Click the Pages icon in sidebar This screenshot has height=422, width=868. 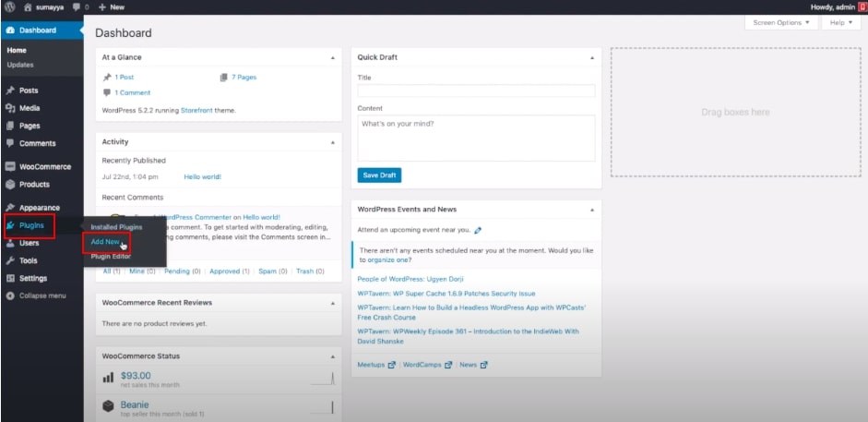[10, 126]
